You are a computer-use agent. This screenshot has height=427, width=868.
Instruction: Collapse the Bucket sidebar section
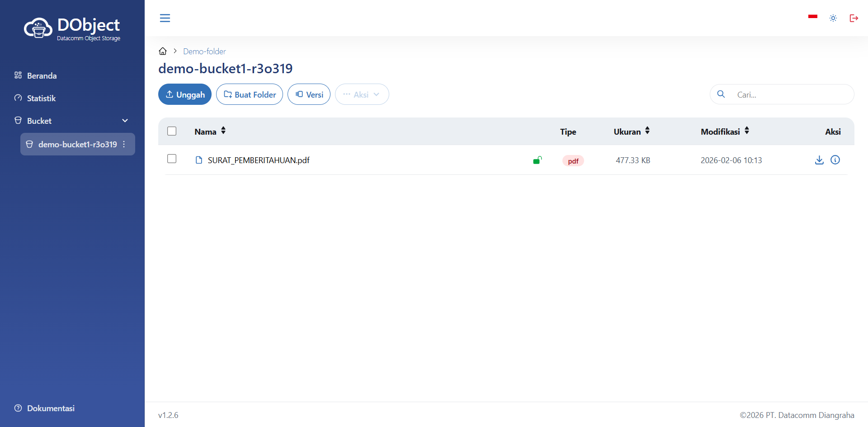point(125,121)
